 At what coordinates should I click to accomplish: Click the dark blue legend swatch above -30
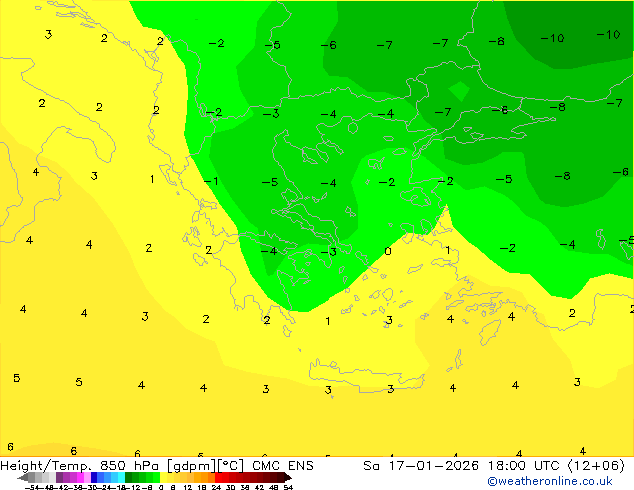[x=94, y=477]
